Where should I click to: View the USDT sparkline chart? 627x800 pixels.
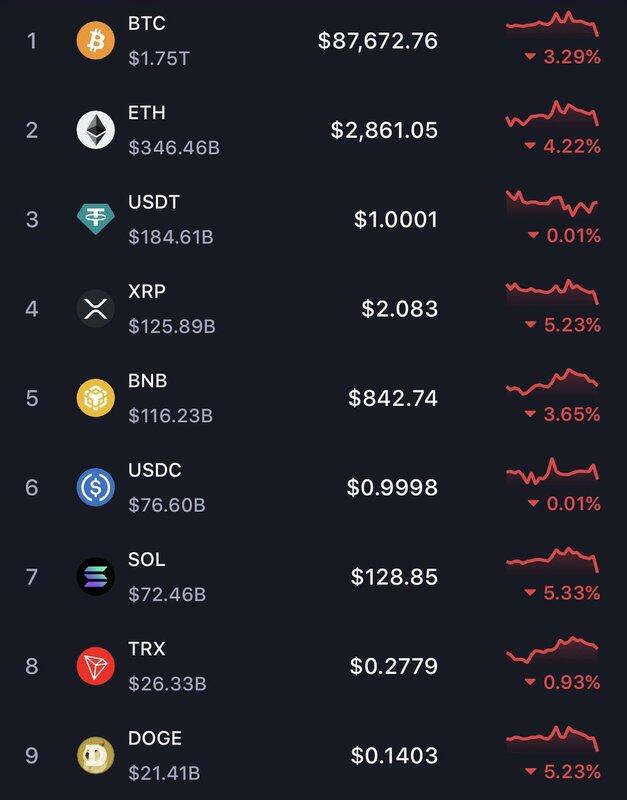coord(552,202)
